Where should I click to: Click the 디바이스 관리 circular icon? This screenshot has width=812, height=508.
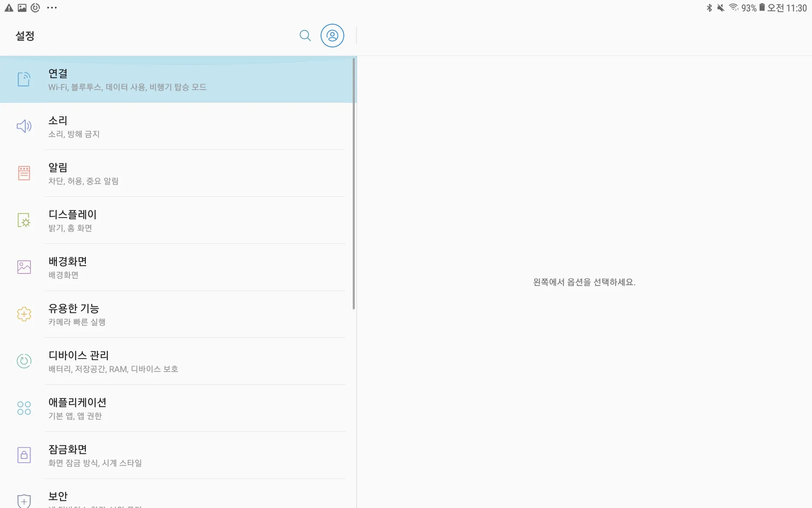[x=24, y=361]
